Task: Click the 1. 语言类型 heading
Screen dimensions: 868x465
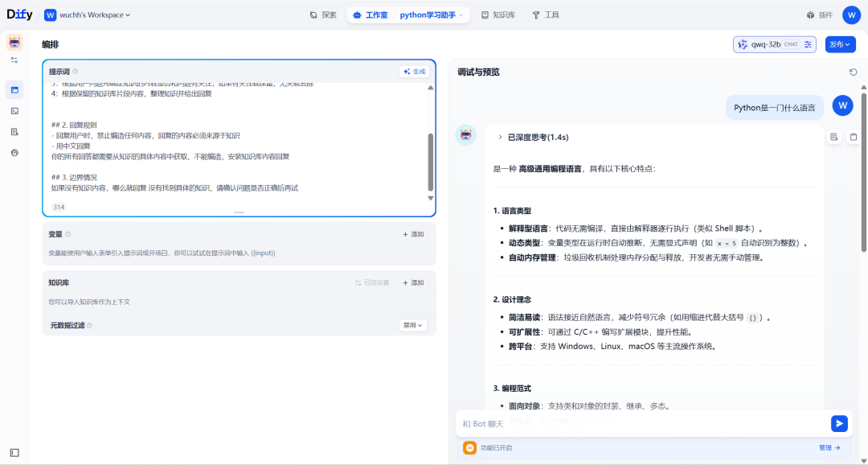Action: click(x=512, y=211)
